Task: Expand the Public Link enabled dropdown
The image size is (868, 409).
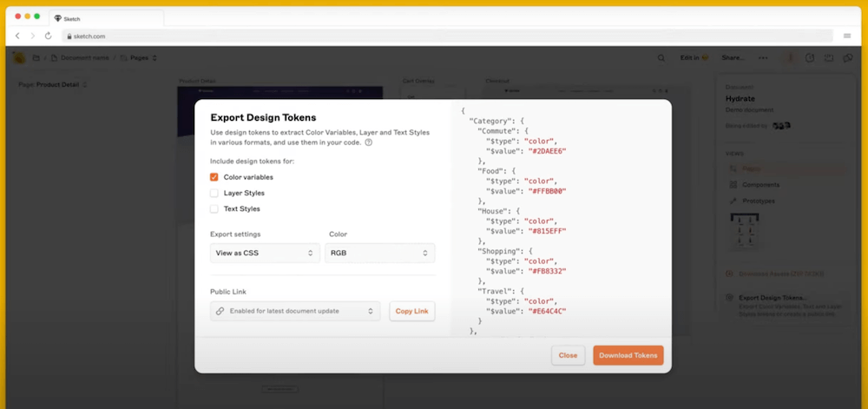Action: tap(294, 311)
